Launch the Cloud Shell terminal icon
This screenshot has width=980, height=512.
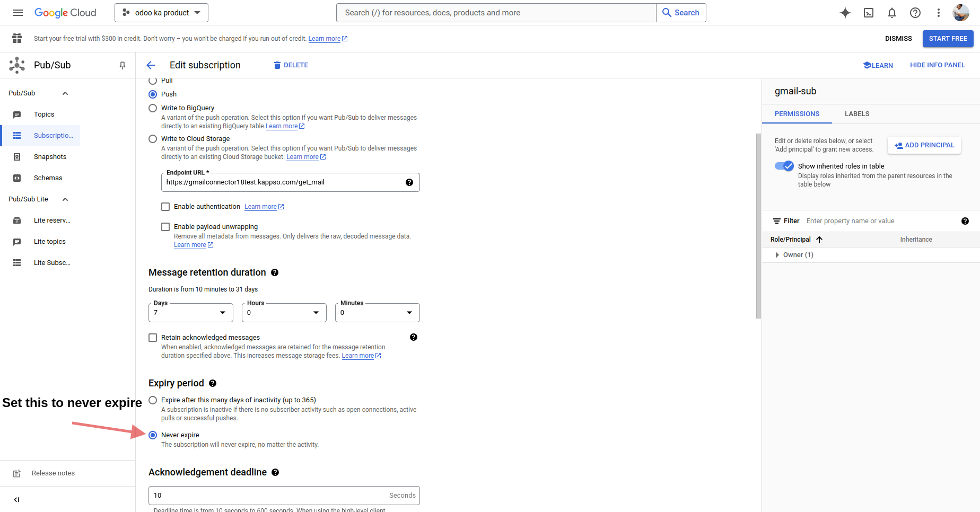tap(869, 13)
